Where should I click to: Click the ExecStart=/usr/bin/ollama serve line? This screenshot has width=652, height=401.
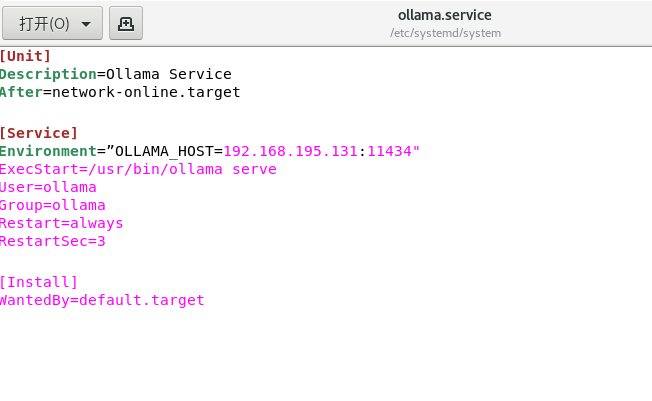click(x=138, y=169)
